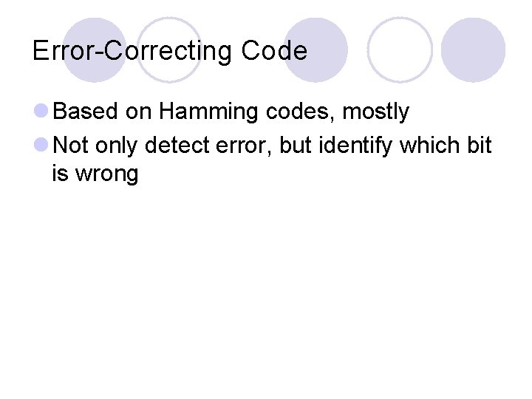Click the word "Not" starting the second bullet
The image size is (532, 399).
tap(71, 145)
